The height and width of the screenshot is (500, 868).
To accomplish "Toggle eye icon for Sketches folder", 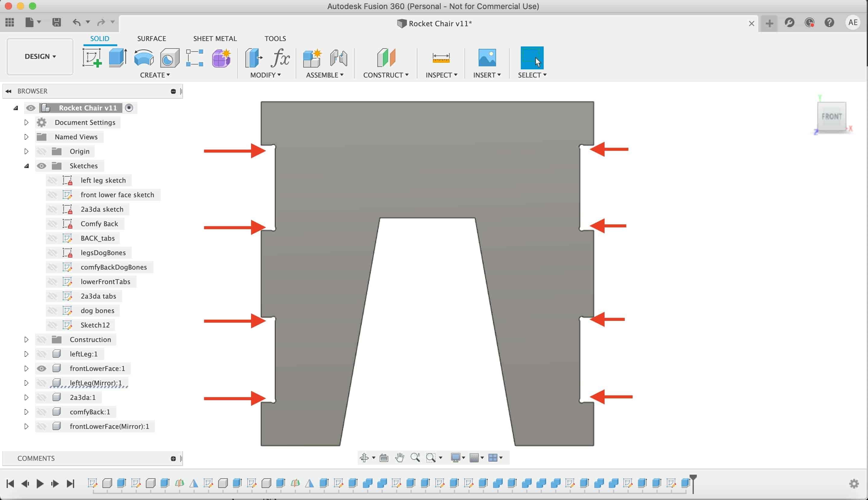I will (41, 165).
